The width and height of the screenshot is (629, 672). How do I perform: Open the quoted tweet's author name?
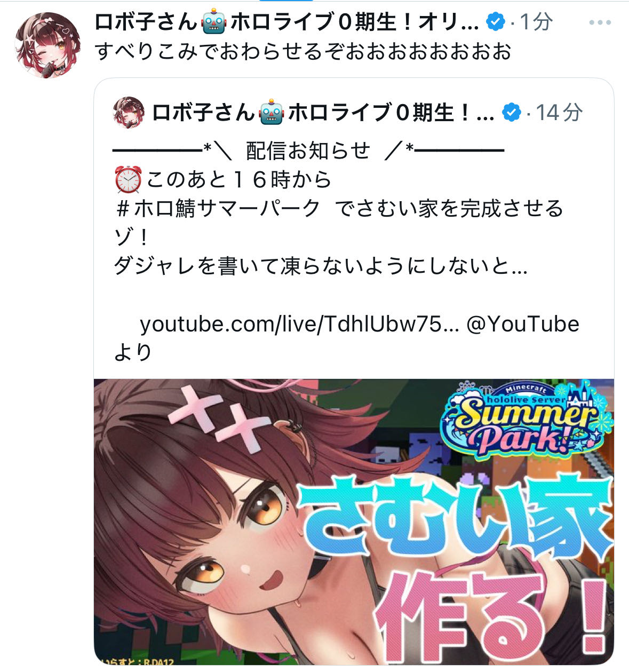[323, 113]
